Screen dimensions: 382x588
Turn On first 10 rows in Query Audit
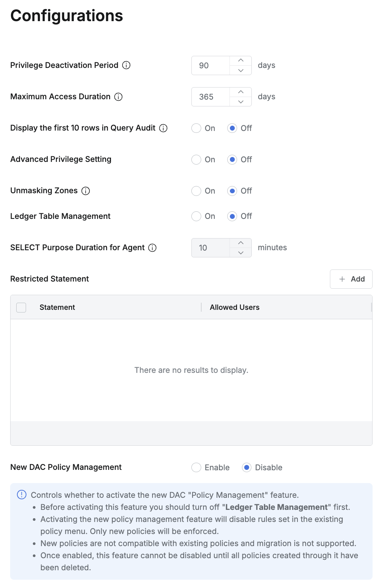point(196,128)
